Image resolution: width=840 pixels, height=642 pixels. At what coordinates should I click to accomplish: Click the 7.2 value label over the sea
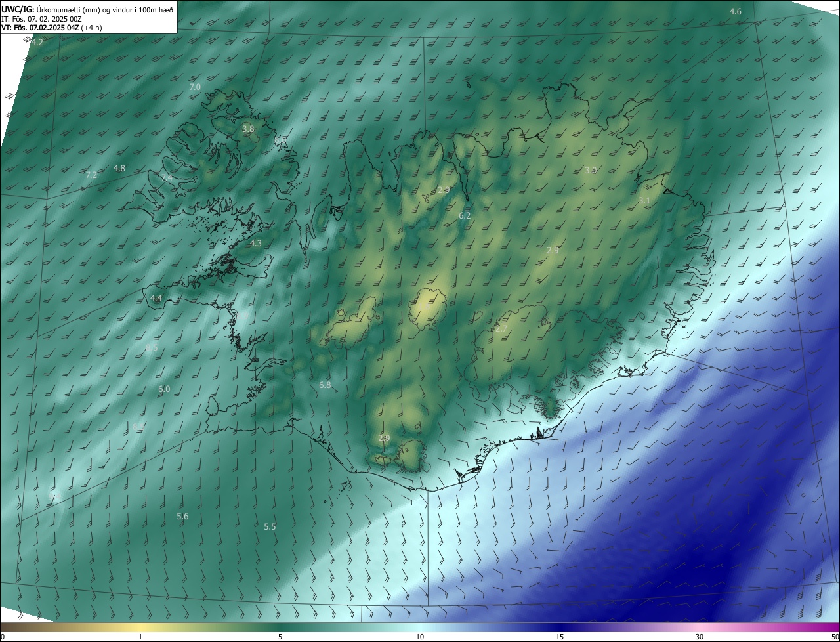pyautogui.click(x=91, y=175)
